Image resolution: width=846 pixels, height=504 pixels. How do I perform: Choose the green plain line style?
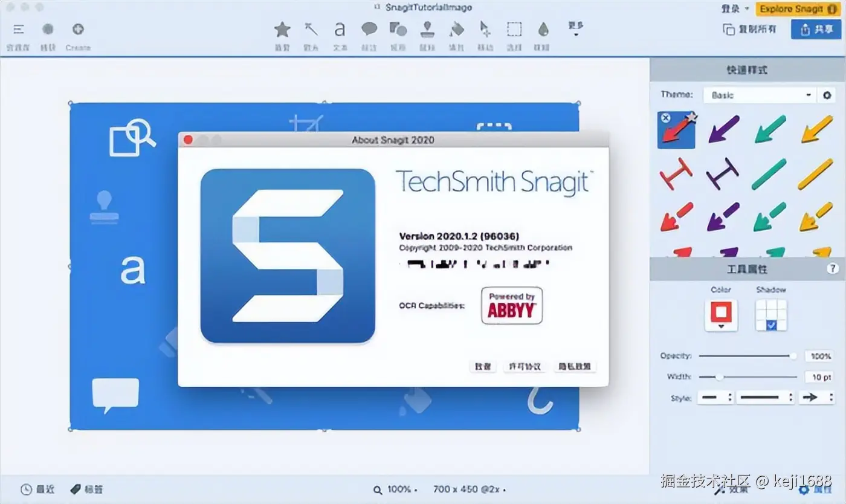click(x=770, y=174)
